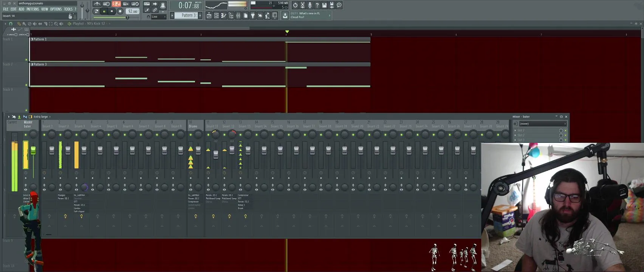Click the render/export audio icon
644x272 pixels.
click(x=332, y=5)
